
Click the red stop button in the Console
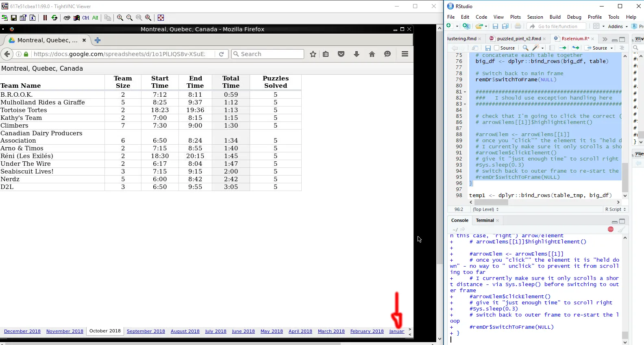(610, 229)
